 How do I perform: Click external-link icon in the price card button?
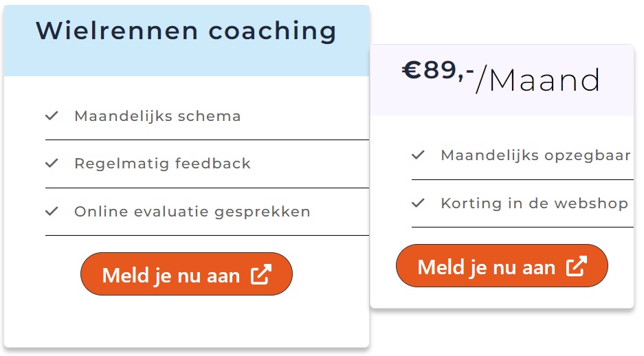(577, 267)
